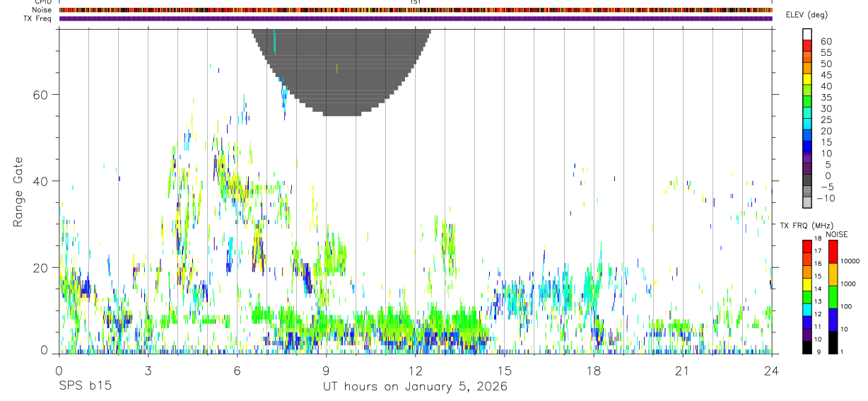Click the purple TX Freq strip above plot
Image resolution: width=868 pixels, height=401 pixels.
(x=416, y=18)
